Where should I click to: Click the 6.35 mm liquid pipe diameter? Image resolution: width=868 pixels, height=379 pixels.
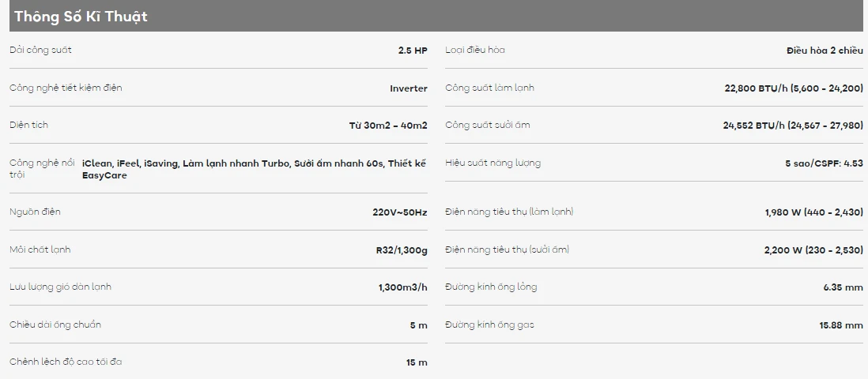(843, 287)
